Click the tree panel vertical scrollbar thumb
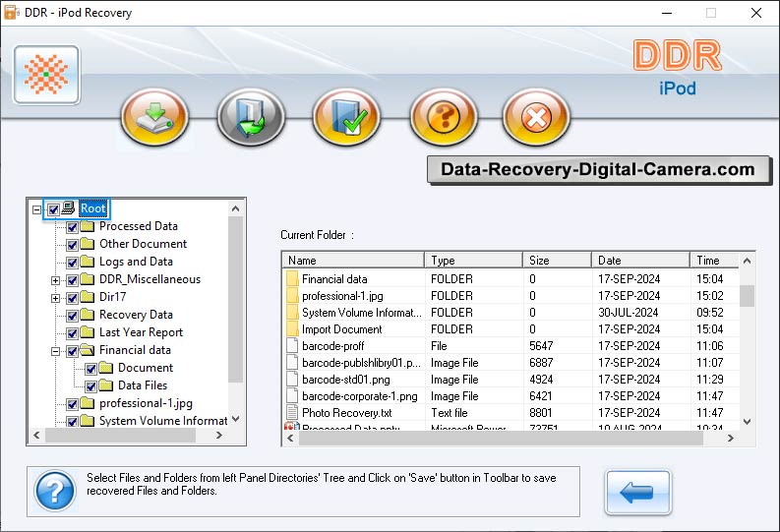This screenshot has width=780, height=532. 236,300
